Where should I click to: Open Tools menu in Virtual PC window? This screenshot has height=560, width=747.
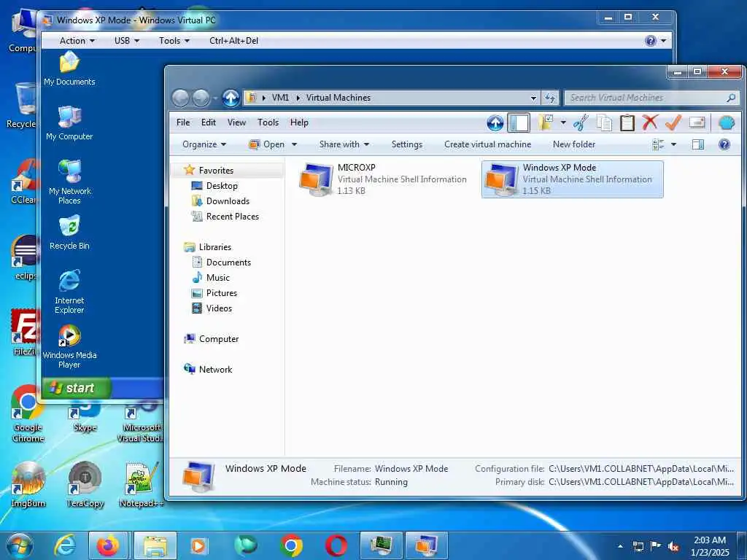[174, 41]
